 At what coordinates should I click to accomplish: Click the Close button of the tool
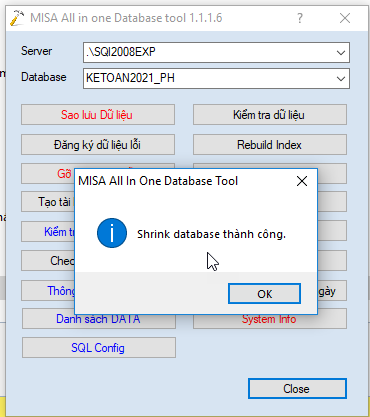[x=297, y=389]
